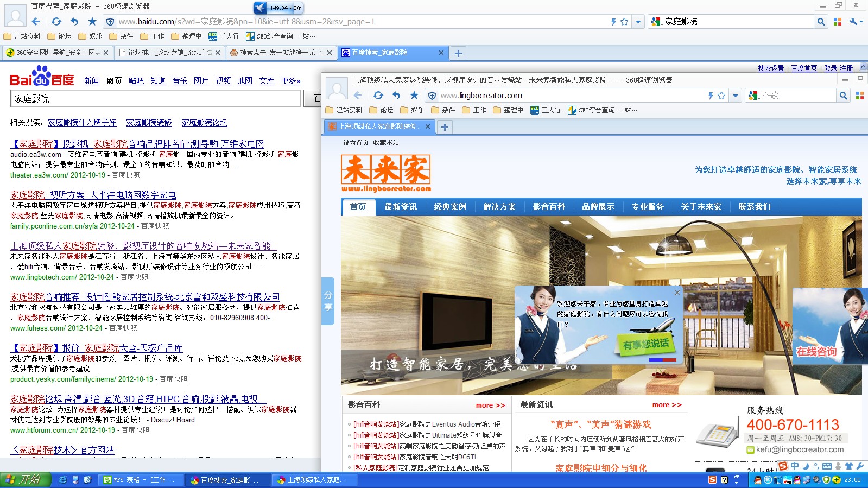The image size is (868, 488).
Task: Reload the Baidu search page
Action: [56, 22]
